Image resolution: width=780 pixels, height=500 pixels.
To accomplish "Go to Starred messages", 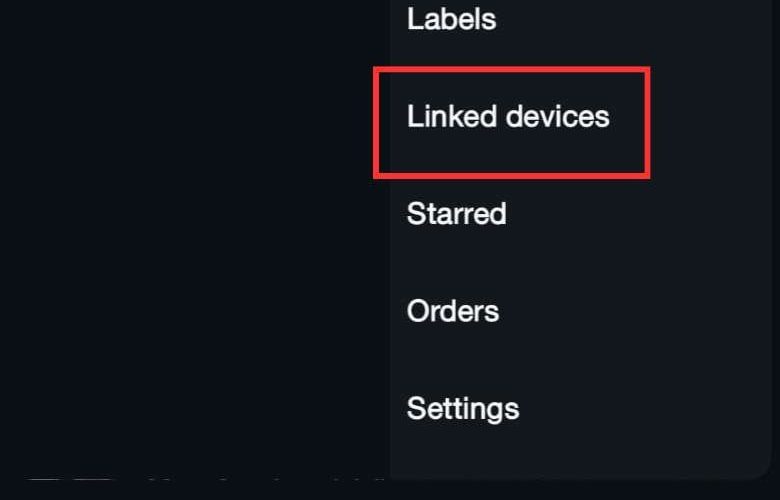I will coord(456,214).
